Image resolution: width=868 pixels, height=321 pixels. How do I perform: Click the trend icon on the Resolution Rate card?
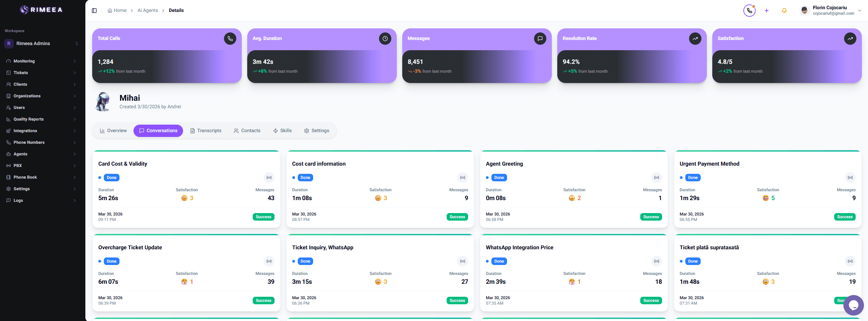click(x=695, y=38)
